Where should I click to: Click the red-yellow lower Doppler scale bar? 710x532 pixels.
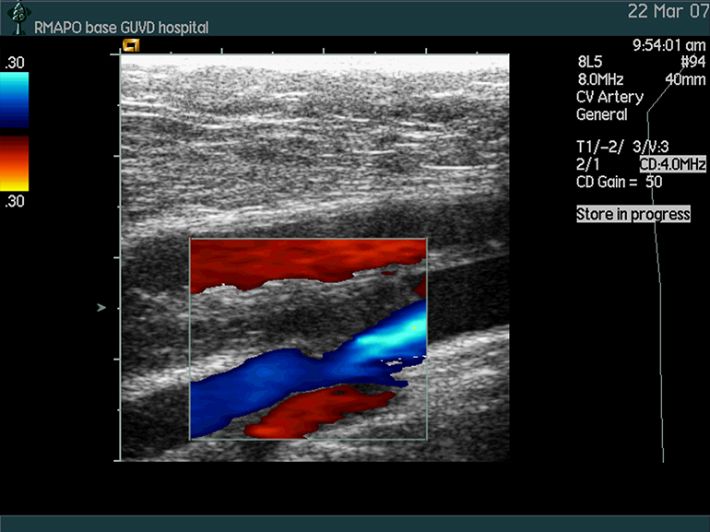tap(14, 163)
